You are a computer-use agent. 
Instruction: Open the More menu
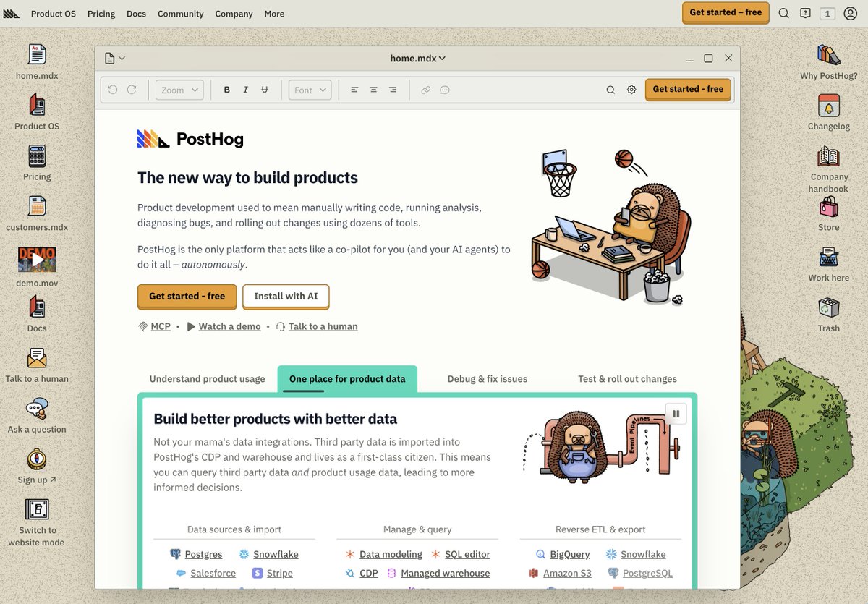274,14
